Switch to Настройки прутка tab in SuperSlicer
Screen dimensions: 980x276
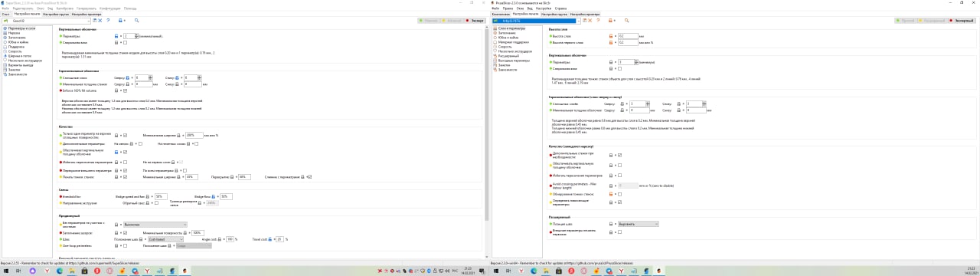pyautogui.click(x=55, y=14)
